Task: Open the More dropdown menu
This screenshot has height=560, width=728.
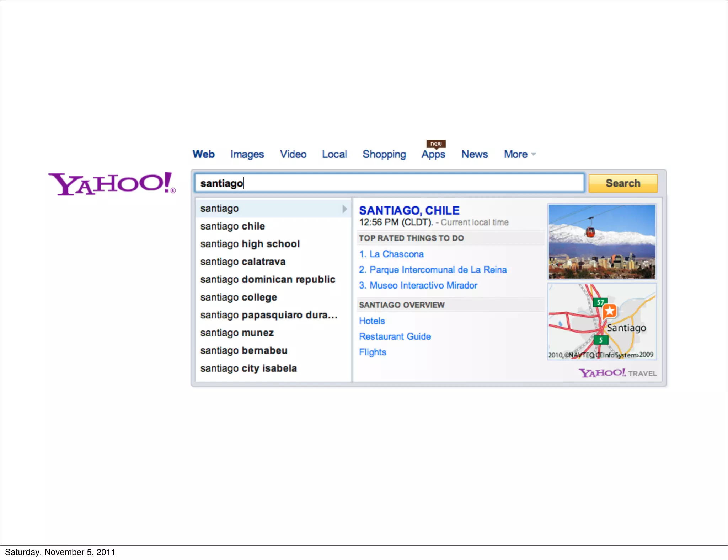Action: coord(519,154)
